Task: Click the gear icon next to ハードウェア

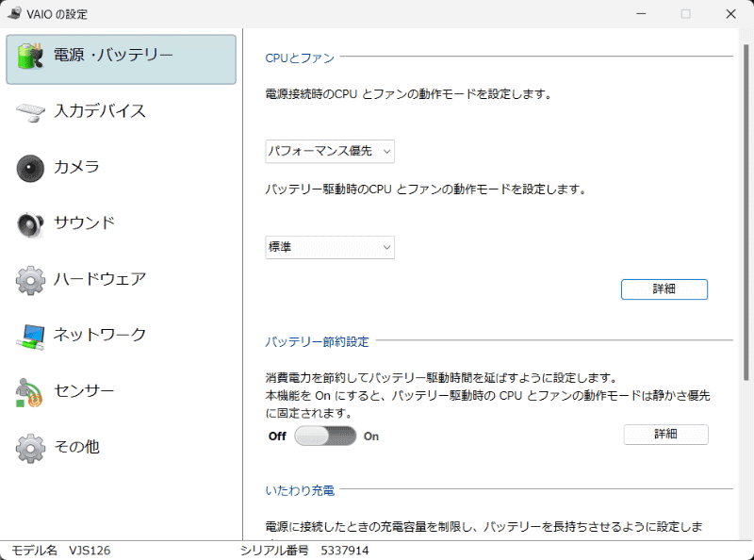Action: 30,279
